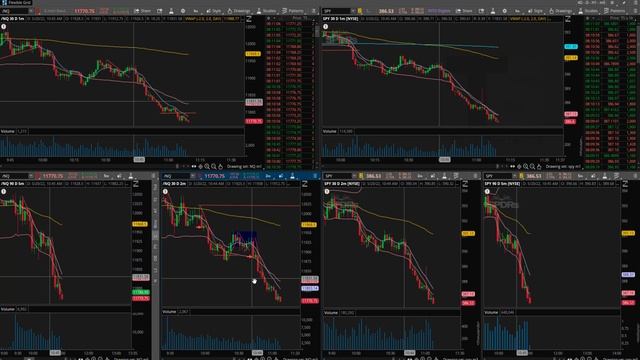Screen dimensions: 640x360
Task: Open chart settings gear on top-right SPY chart
Action: tap(504, 11)
